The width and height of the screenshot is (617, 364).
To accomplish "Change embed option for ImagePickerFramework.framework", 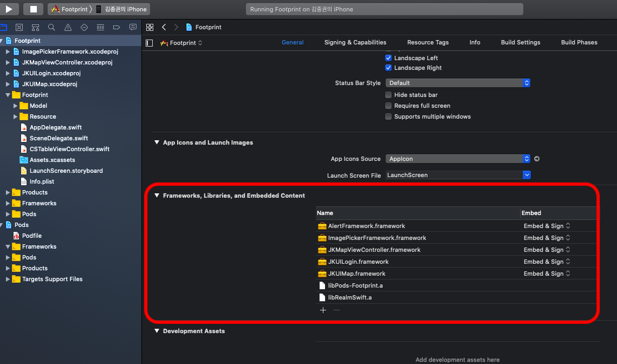I will click(547, 238).
